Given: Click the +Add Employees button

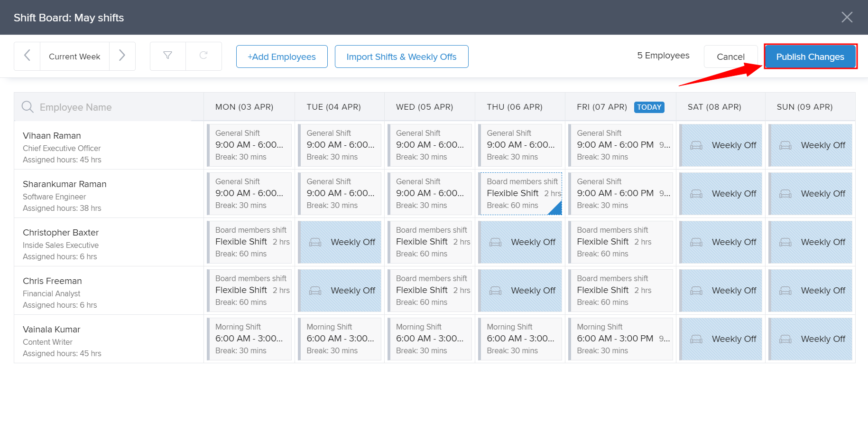Looking at the screenshot, I should pos(282,57).
